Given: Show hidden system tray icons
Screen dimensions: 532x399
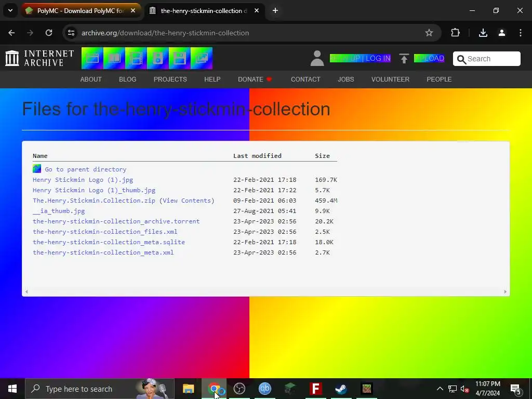Looking at the screenshot, I should (x=440, y=389).
